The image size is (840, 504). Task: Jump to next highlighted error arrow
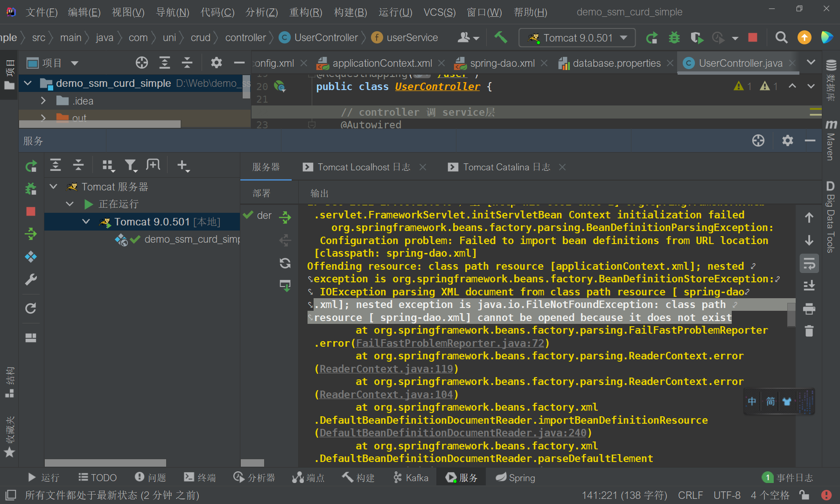[811, 86]
